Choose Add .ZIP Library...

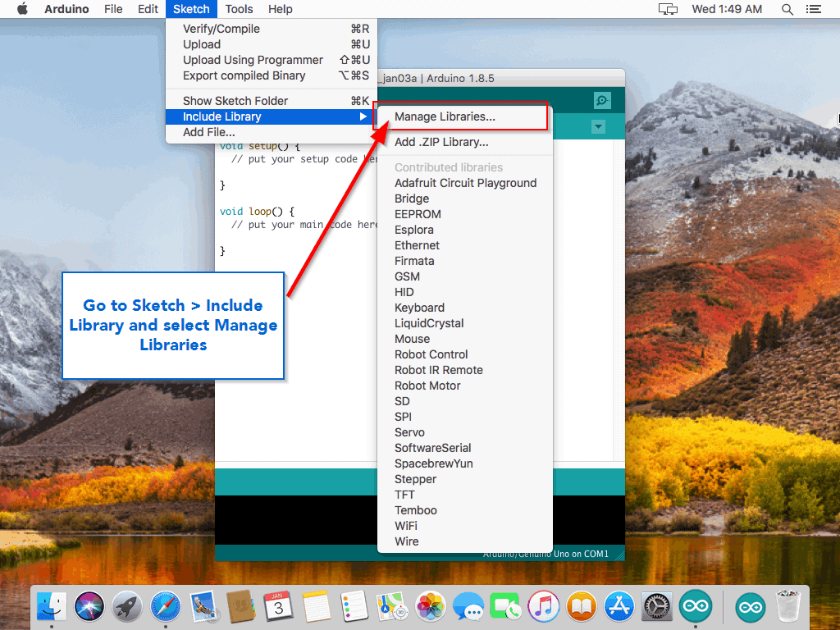click(x=465, y=142)
